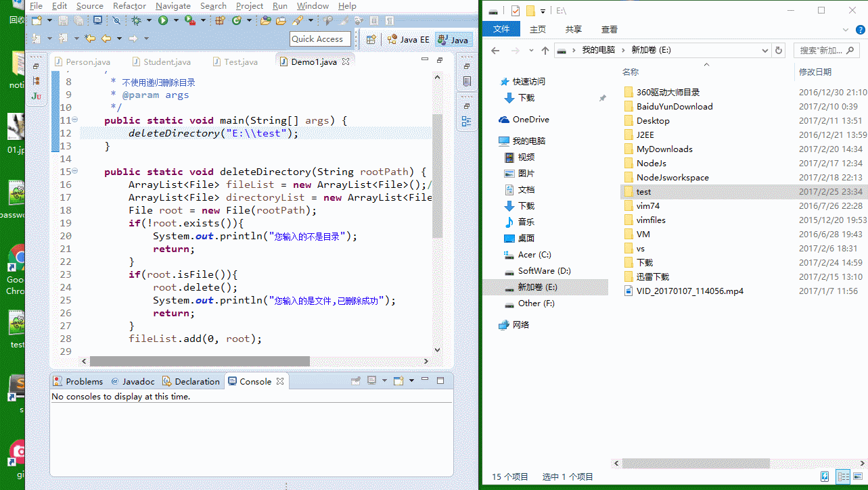Switch to the Student.java tab

pyautogui.click(x=166, y=62)
